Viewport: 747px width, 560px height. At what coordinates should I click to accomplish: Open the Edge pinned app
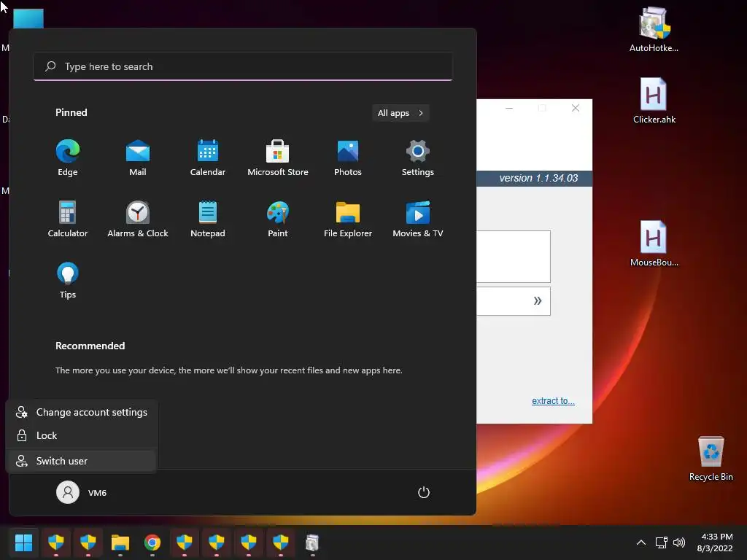coord(68,157)
